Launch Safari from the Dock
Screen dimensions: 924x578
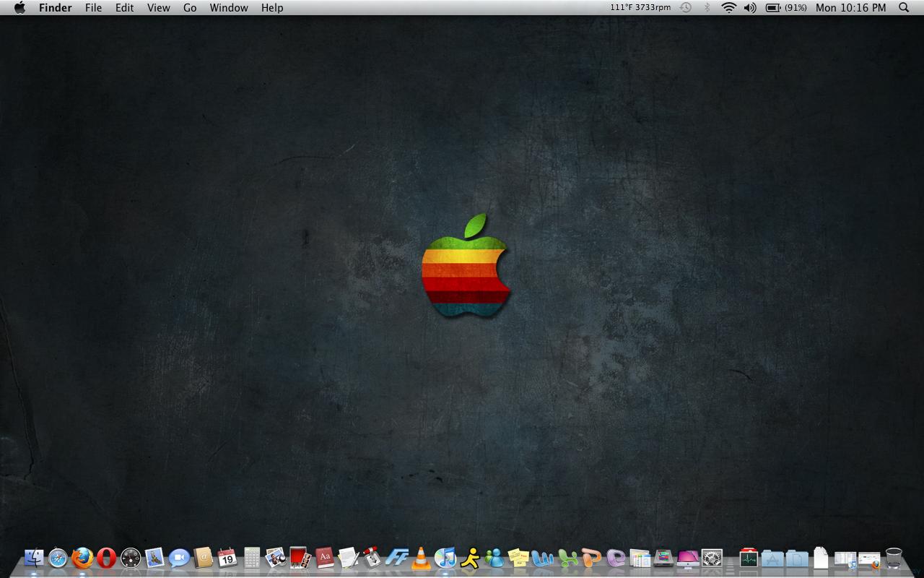[x=58, y=558]
